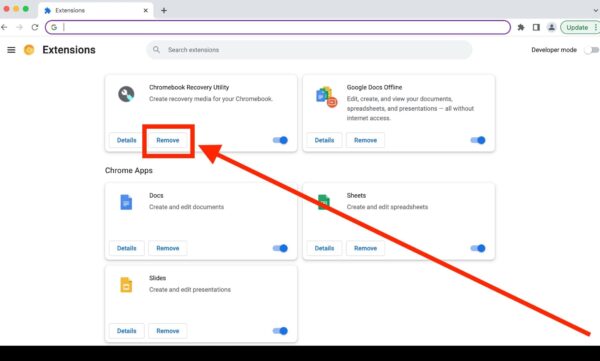This screenshot has width=600, height=361.
Task: Click the forward navigation arrow
Action: tap(20, 27)
